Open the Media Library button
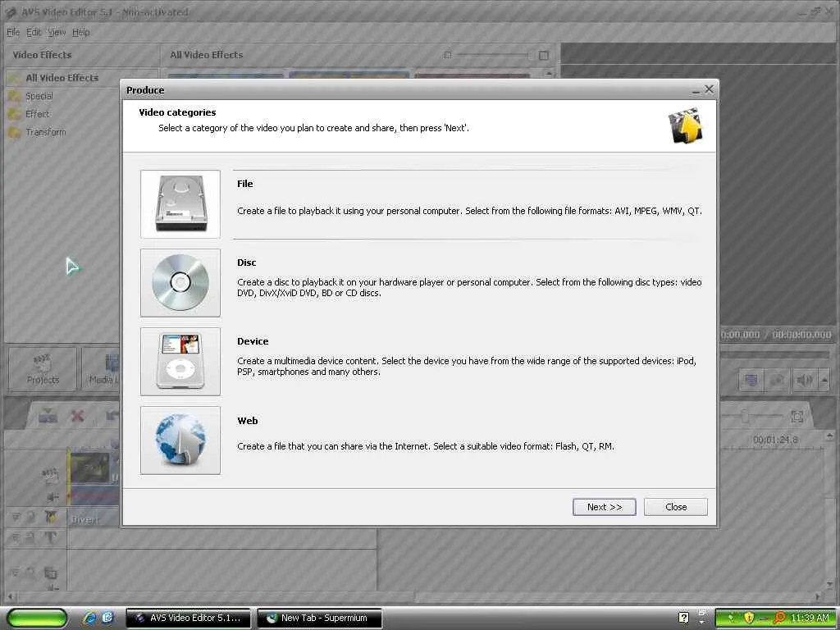The height and width of the screenshot is (630, 840). (103, 369)
